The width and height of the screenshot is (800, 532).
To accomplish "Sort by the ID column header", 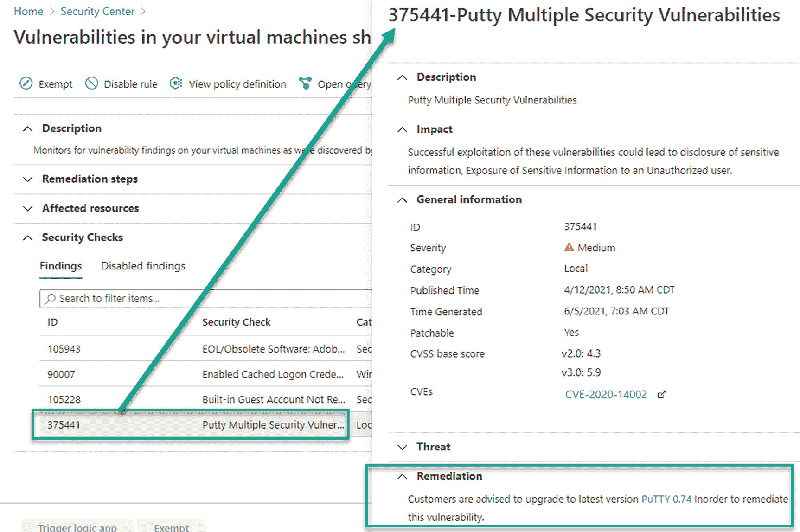I will pos(52,322).
